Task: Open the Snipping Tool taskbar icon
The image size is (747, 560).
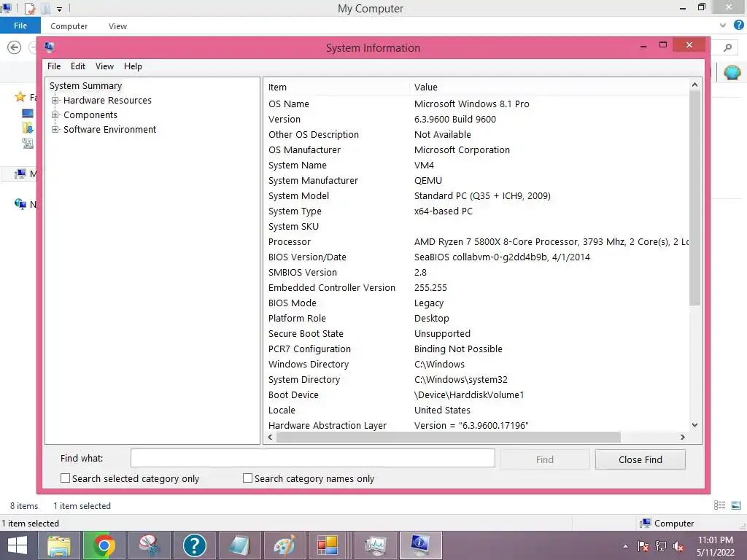Action: (149, 545)
